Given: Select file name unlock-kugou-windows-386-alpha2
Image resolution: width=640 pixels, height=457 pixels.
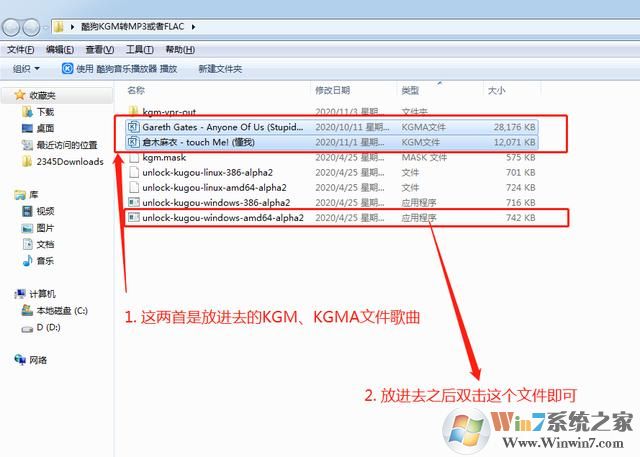Looking at the screenshot, I should (216, 202).
